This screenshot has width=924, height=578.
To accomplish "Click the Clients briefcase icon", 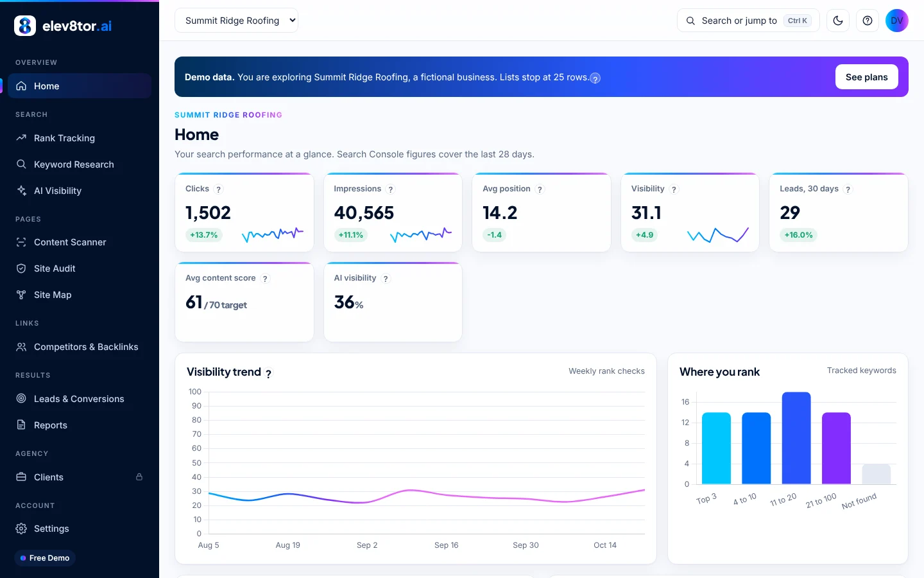I will [x=21, y=477].
